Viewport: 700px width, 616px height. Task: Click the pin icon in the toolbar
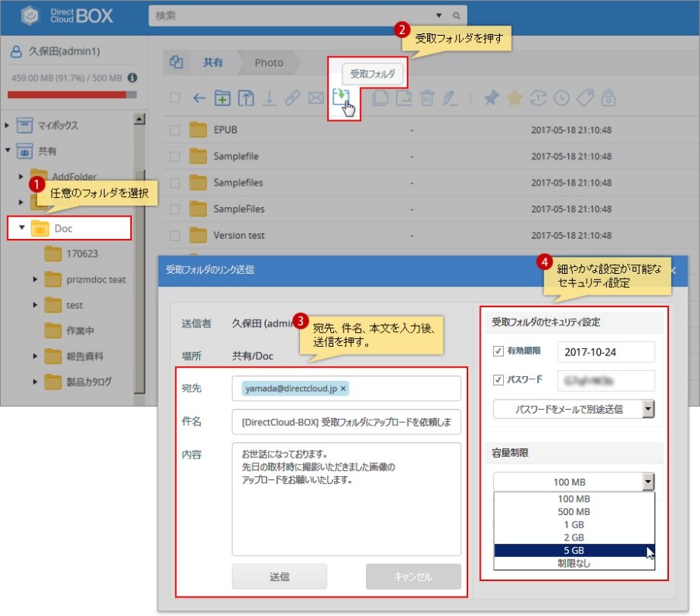(491, 99)
